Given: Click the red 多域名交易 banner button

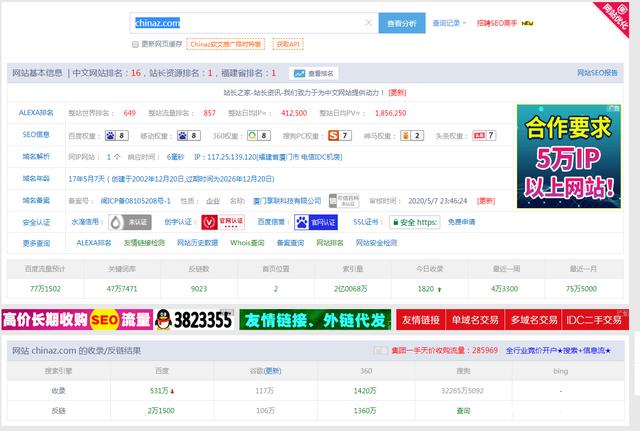Looking at the screenshot, I should [x=533, y=320].
